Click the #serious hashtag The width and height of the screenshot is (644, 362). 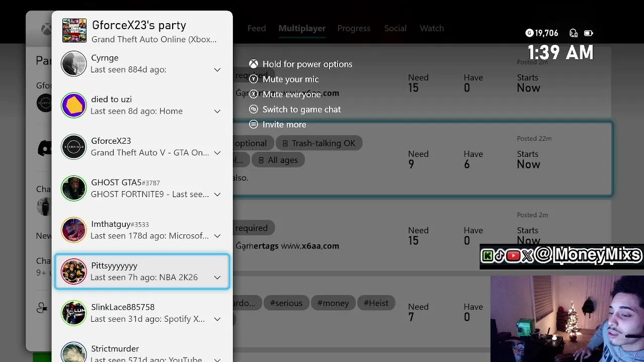coord(286,303)
